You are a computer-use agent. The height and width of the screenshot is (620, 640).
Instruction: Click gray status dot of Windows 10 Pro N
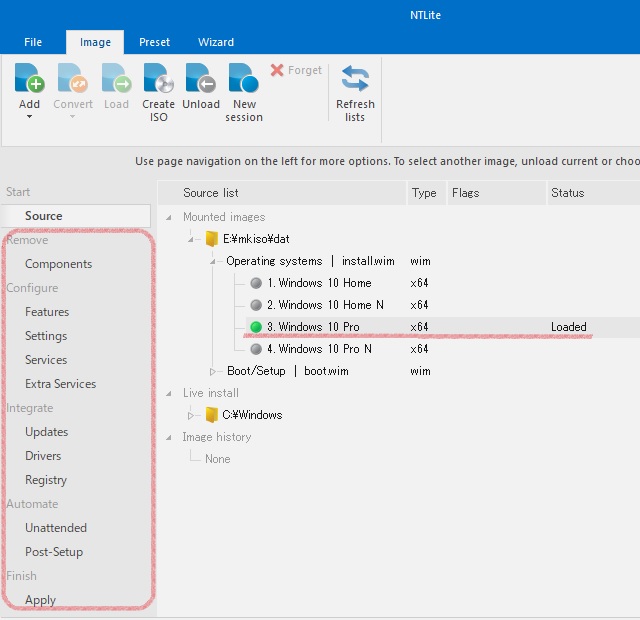click(x=256, y=349)
